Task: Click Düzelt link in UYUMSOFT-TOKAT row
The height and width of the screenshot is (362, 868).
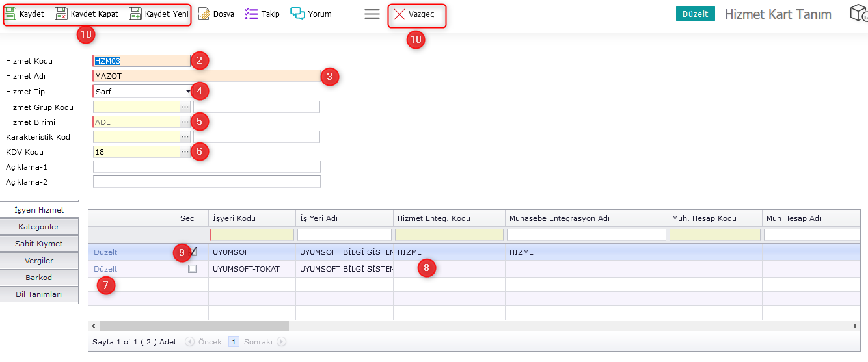Action: coord(105,269)
